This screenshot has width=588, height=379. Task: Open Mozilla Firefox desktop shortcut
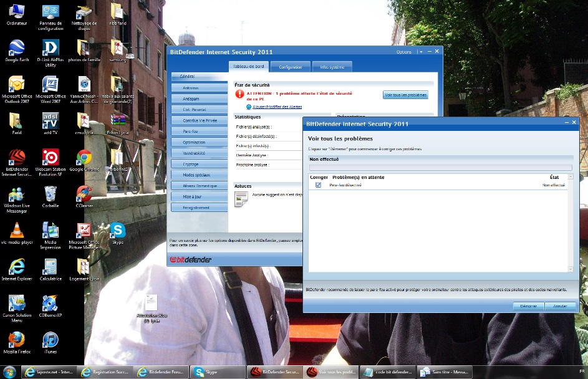(x=17, y=343)
